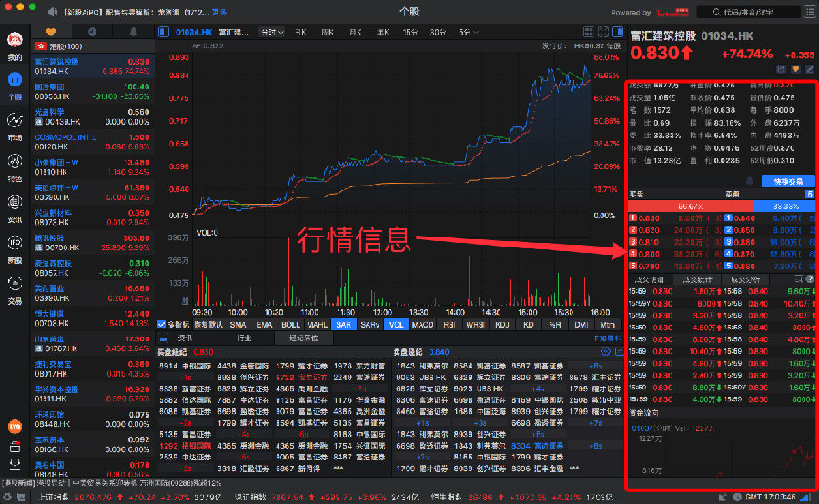Image resolution: width=819 pixels, height=504 pixels.
Task: Switch to the heart favorites watchlist tab
Action: [51, 32]
